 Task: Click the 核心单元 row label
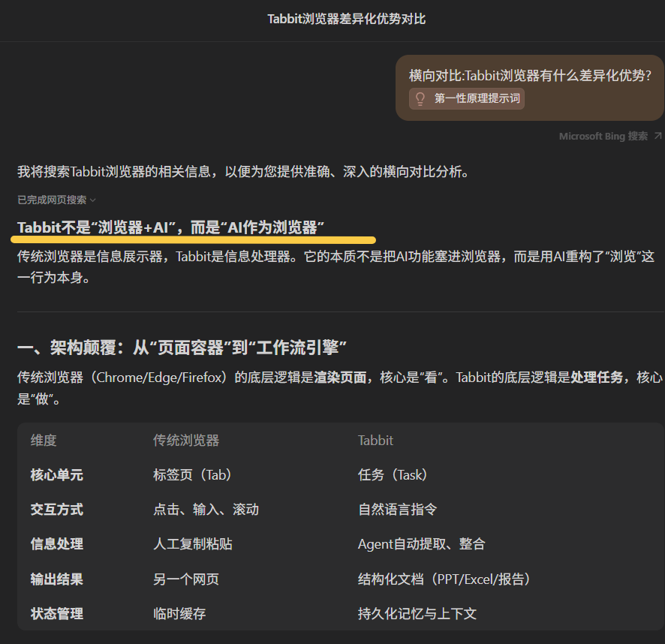57,474
